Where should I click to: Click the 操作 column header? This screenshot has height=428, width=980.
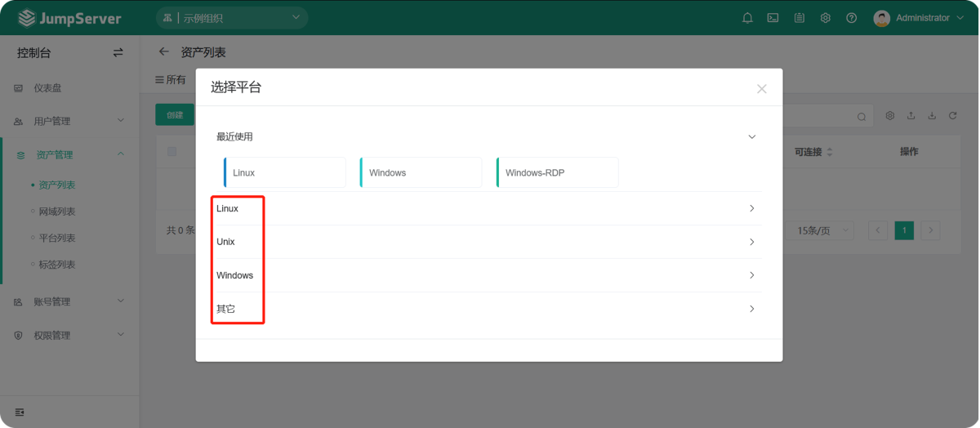click(x=909, y=152)
